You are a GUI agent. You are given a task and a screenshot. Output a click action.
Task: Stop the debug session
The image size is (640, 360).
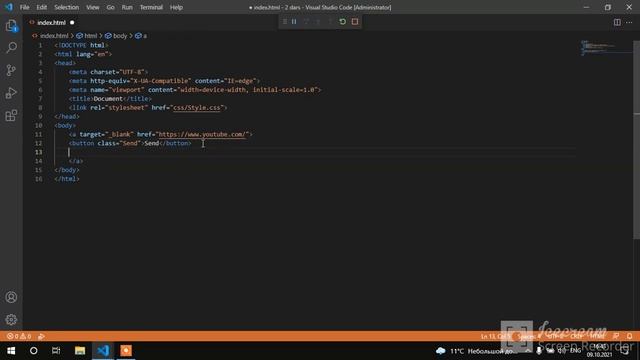[355, 22]
